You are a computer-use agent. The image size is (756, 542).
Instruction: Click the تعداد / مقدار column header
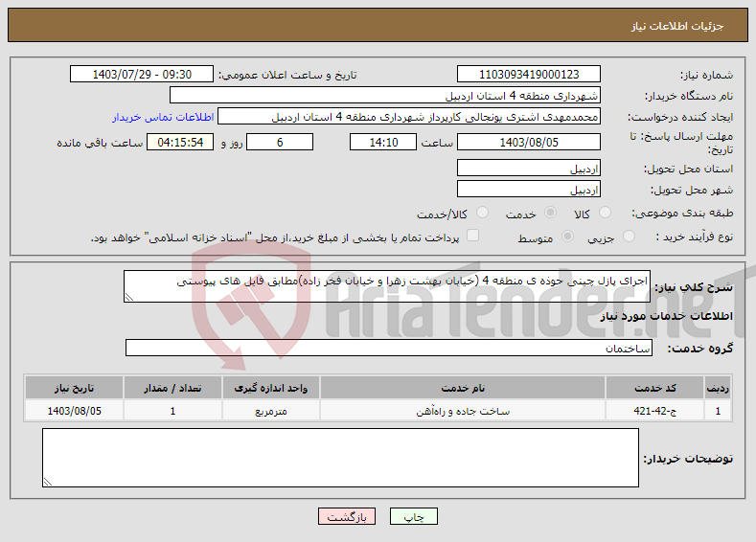point(172,388)
